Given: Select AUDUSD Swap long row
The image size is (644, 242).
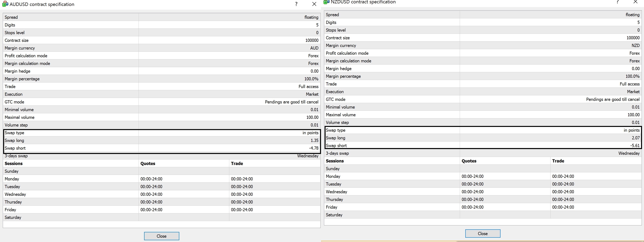Looking at the screenshot, I should [x=14, y=140].
